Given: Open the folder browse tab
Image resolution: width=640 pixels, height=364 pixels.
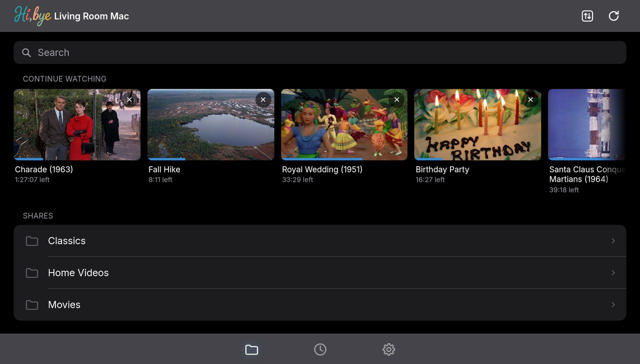Looking at the screenshot, I should 251,350.
